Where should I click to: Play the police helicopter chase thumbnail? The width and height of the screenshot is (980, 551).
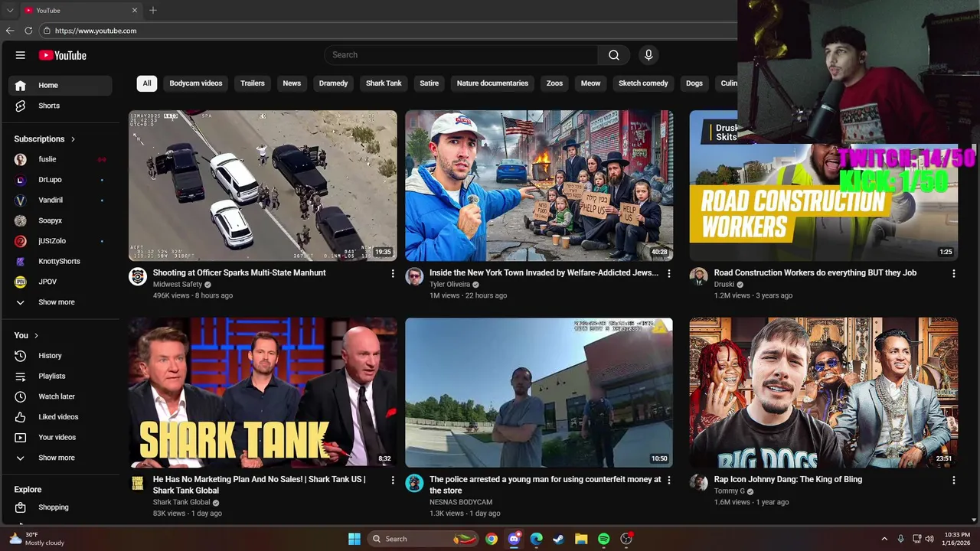[263, 186]
